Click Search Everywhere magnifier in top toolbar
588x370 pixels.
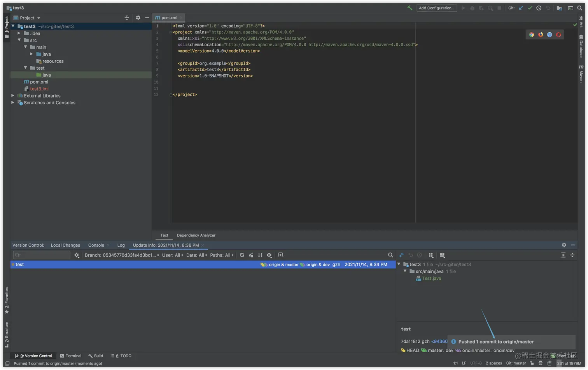(x=579, y=8)
